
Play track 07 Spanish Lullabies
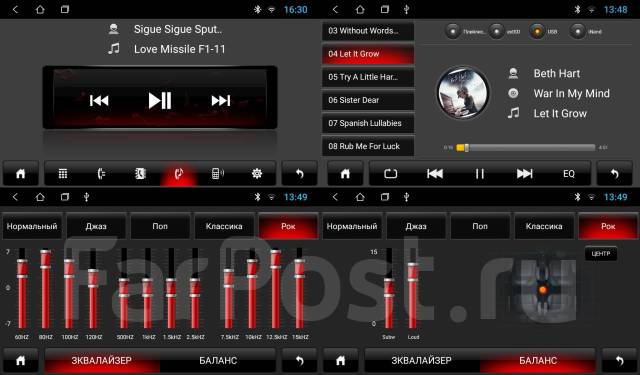(x=368, y=123)
